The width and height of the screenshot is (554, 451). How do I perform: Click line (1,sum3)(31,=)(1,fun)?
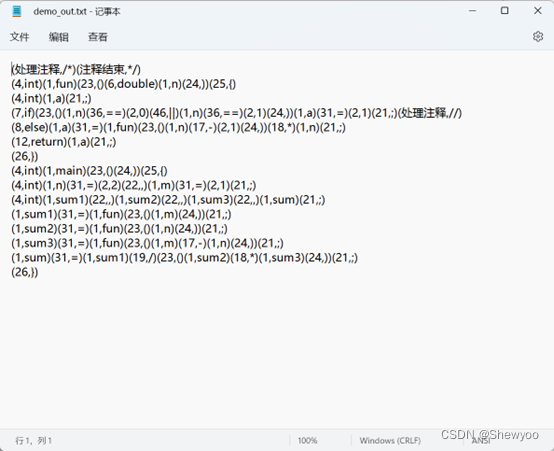(147, 243)
